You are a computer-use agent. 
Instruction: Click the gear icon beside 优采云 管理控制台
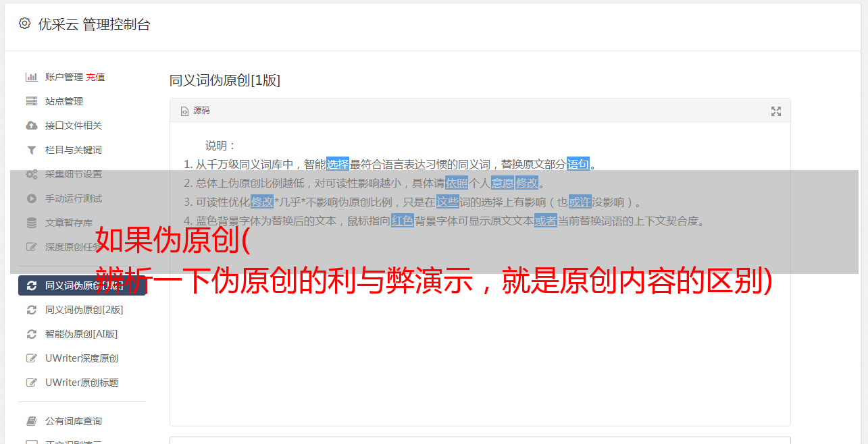(x=24, y=24)
